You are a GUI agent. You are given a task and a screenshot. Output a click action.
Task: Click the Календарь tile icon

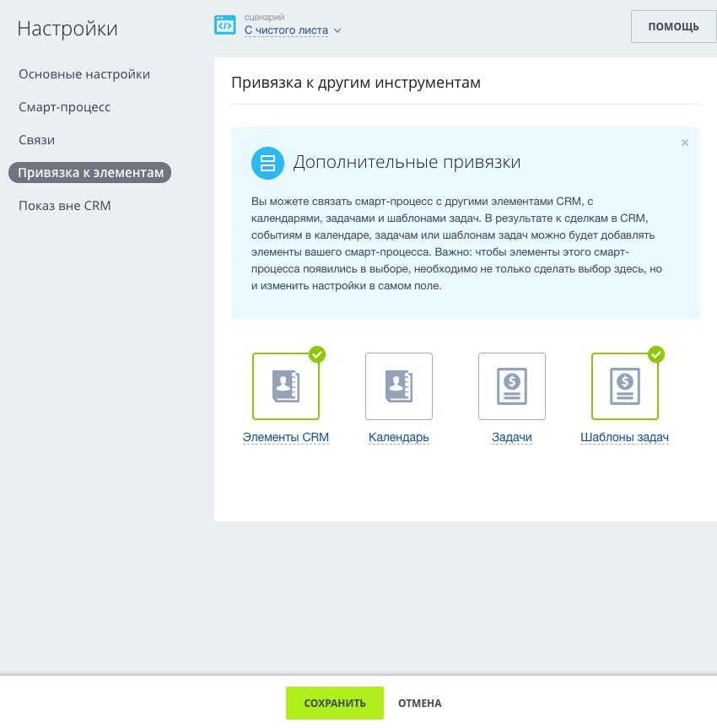tap(399, 386)
